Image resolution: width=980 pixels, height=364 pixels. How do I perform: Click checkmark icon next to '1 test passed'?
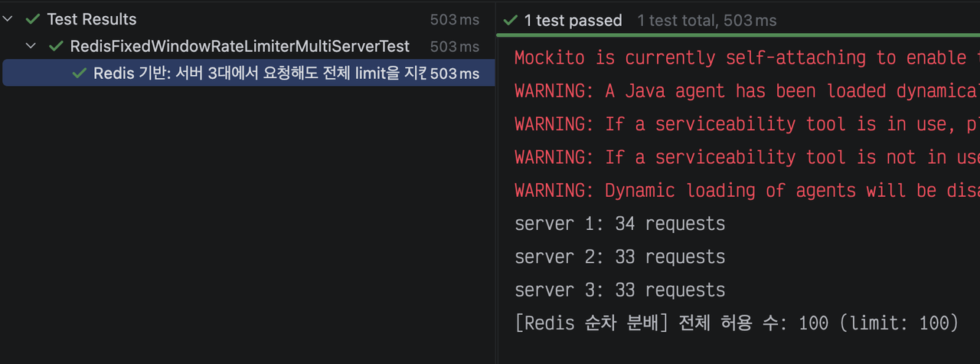511,21
